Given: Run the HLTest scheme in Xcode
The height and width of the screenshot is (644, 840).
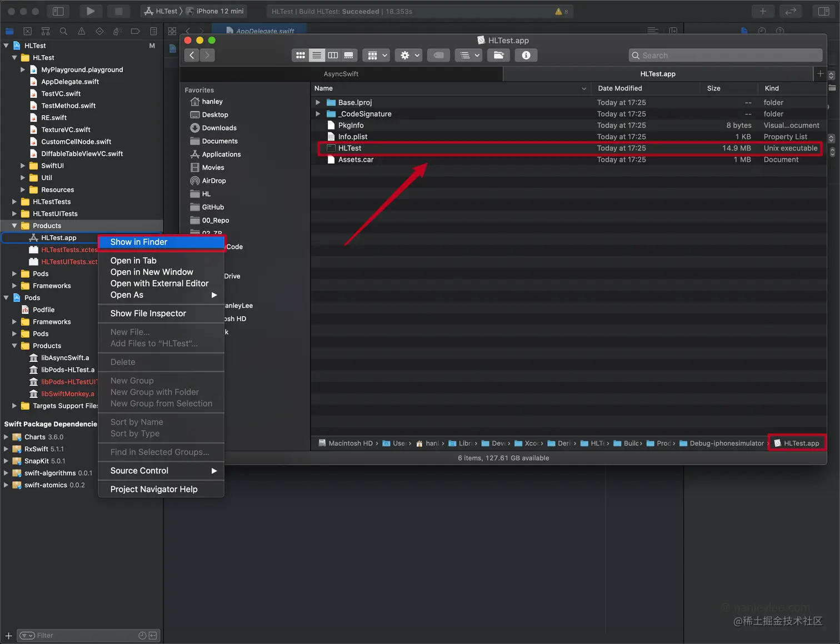Looking at the screenshot, I should coord(91,11).
